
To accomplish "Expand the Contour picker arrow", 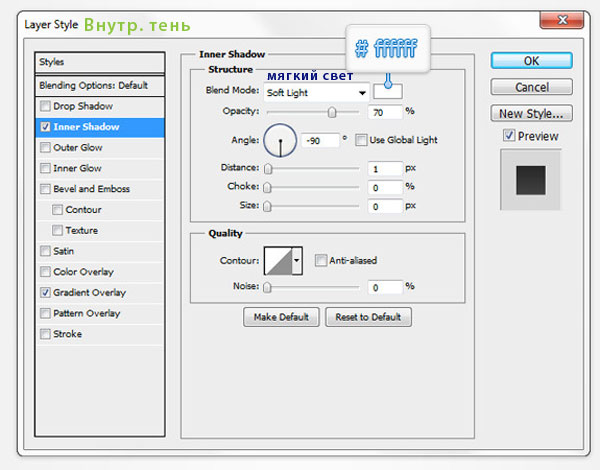I will 297,261.
